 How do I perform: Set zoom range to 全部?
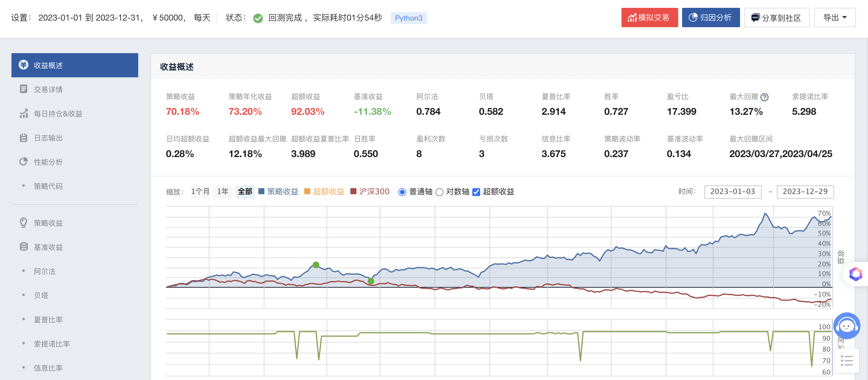[x=245, y=192]
